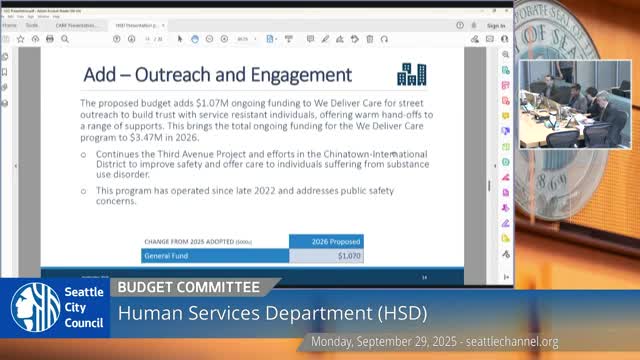Zoom in with the plus circle icon
Viewport: 640px width, 360px height.
224,39
